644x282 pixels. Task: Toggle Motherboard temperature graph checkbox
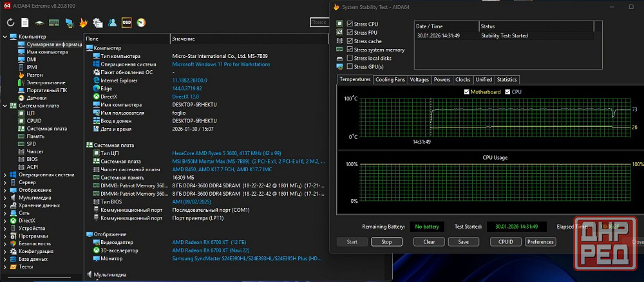(x=467, y=92)
